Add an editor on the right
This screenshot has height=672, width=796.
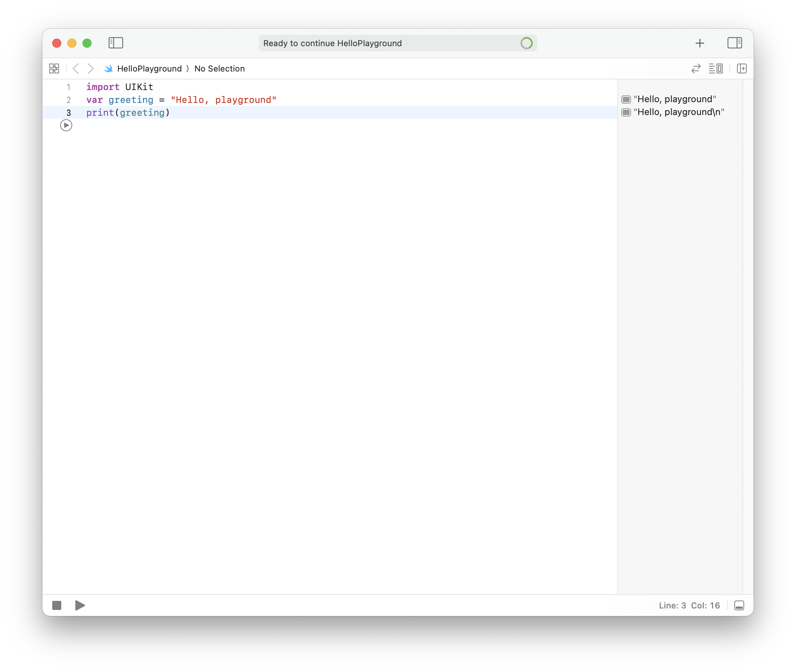pyautogui.click(x=742, y=68)
